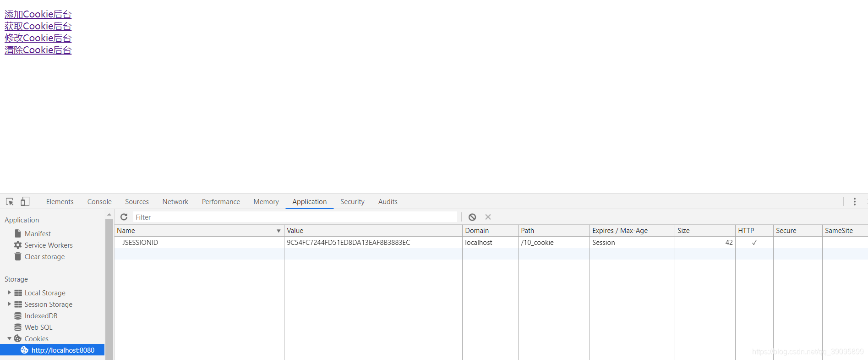Follow the 添加Cookie后台 link
The height and width of the screenshot is (360, 868).
(38, 14)
